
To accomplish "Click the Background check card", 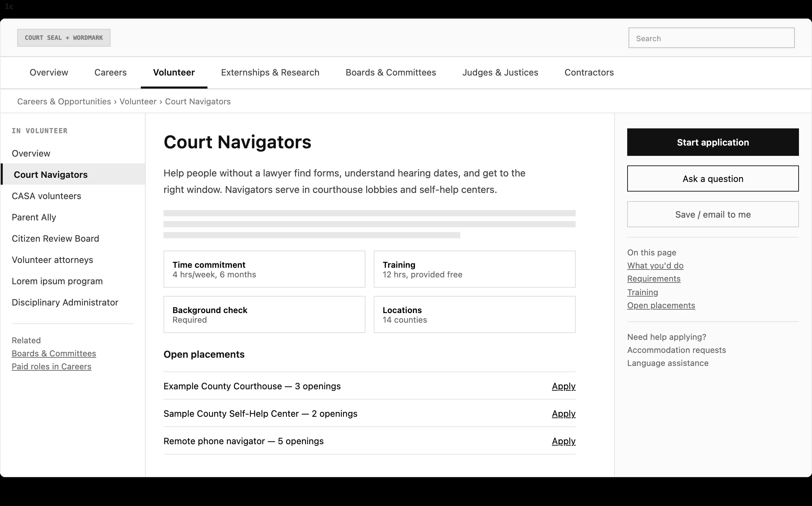I will [264, 314].
